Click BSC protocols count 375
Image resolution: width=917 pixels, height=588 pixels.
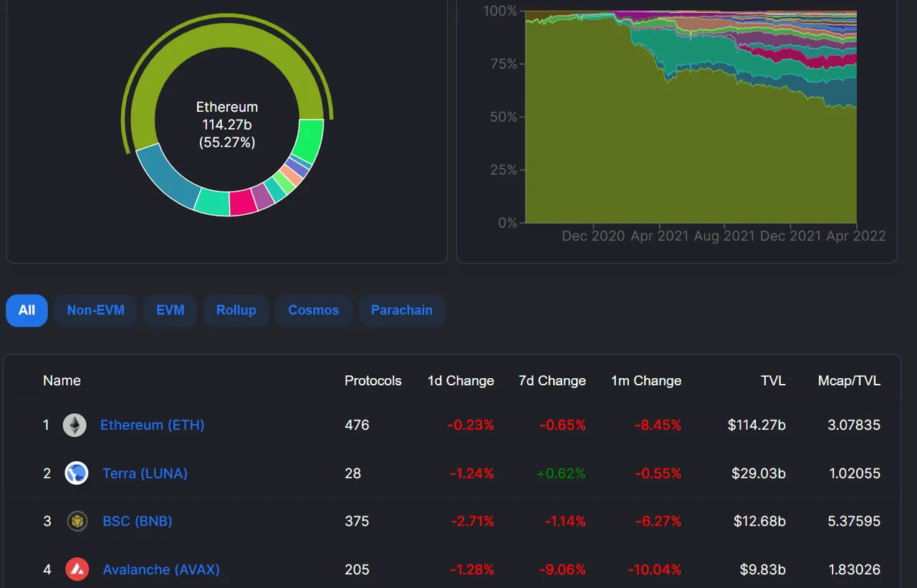coord(357,521)
